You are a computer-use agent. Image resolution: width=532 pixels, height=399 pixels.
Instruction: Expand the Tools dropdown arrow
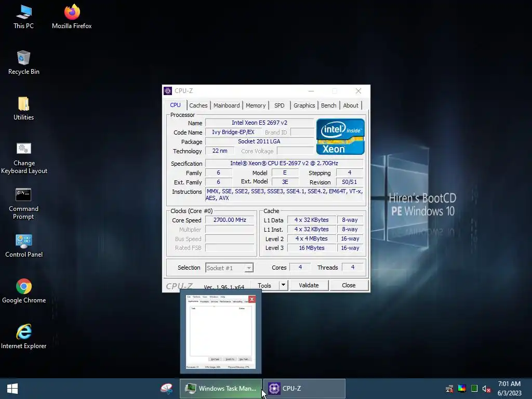[283, 285]
